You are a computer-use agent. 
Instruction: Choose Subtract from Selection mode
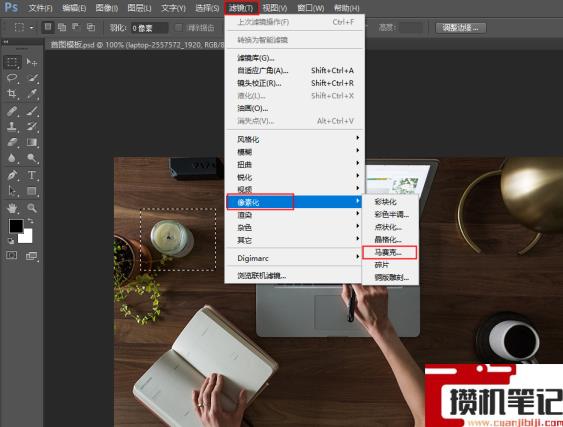point(76,27)
